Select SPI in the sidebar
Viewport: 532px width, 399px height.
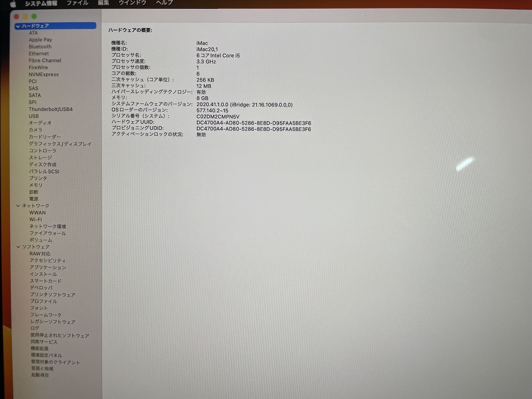tap(32, 102)
